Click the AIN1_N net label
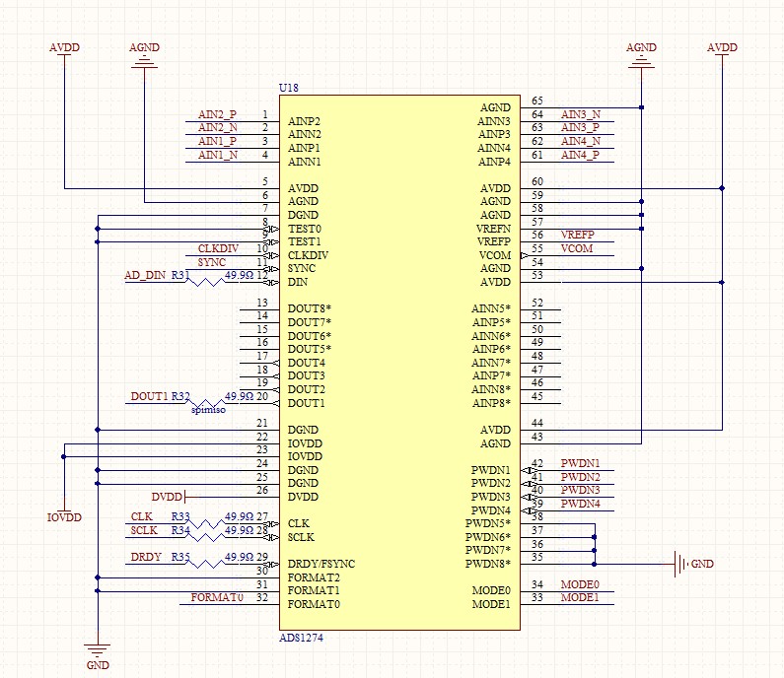The height and width of the screenshot is (678, 784). 218,155
